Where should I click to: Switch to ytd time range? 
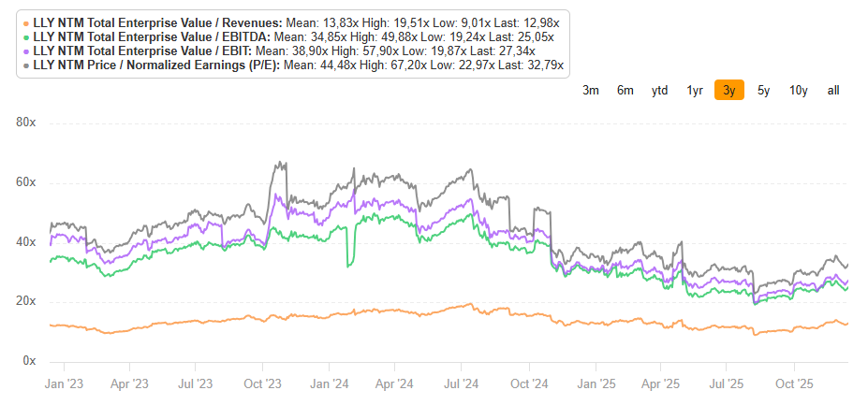click(659, 91)
